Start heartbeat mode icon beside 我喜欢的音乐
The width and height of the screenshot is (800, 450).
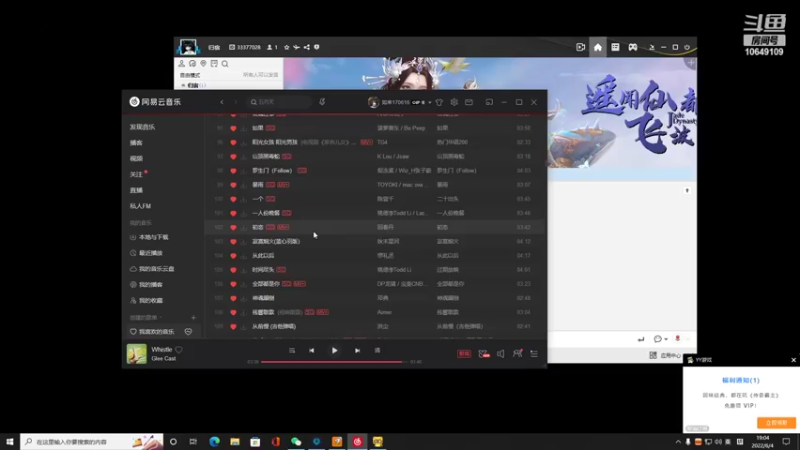pyautogui.click(x=188, y=332)
